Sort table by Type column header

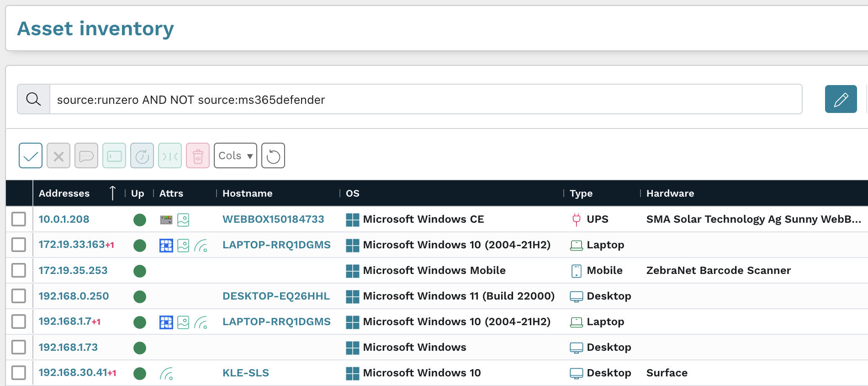[x=581, y=193]
